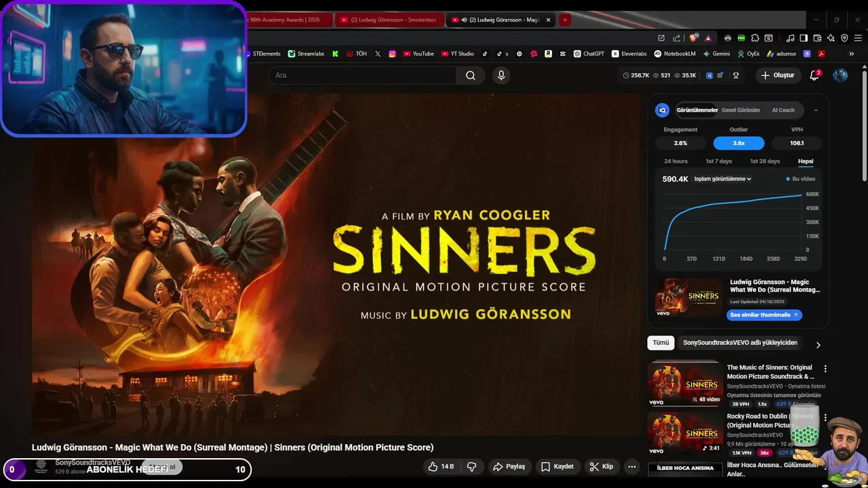The height and width of the screenshot is (488, 868).
Task: Open YouTube notifications bell
Action: [814, 75]
